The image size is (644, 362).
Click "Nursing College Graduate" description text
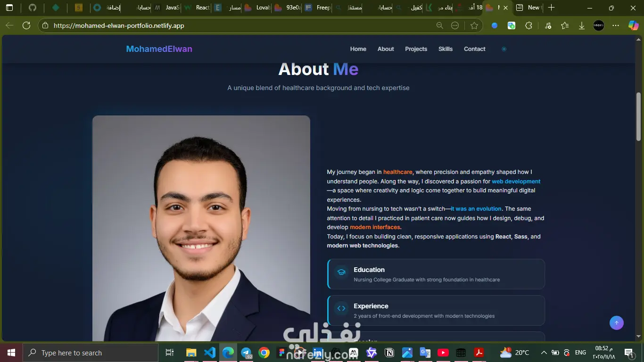coord(427,280)
